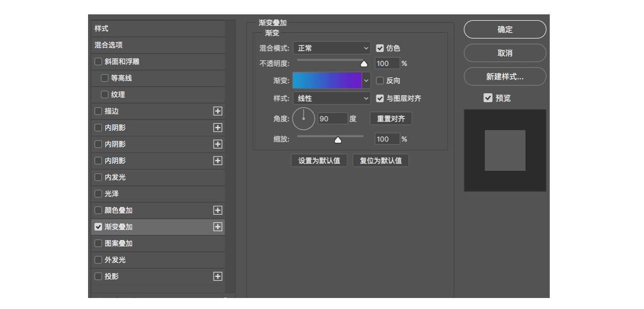Click the blue-purple gradient swatch

(x=327, y=80)
